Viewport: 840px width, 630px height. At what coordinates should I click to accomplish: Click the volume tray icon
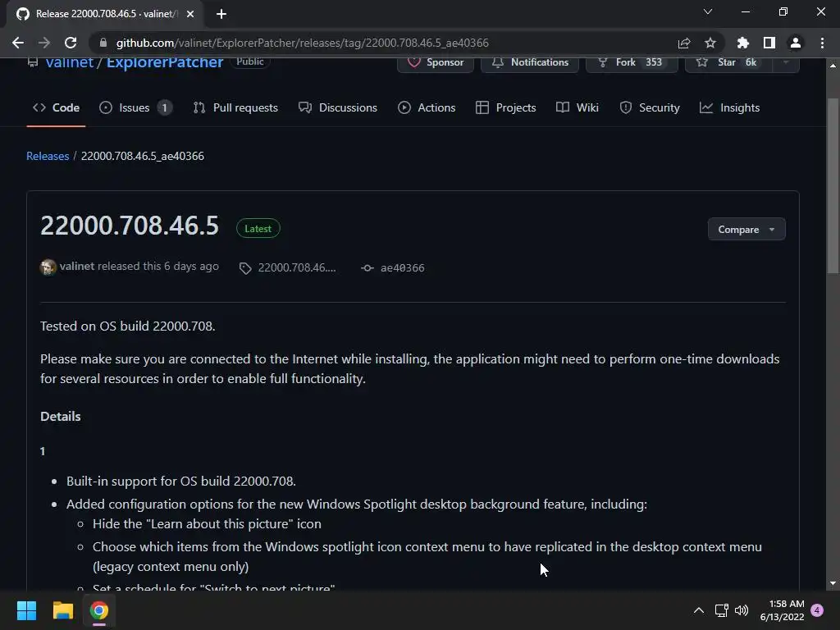pos(742,610)
